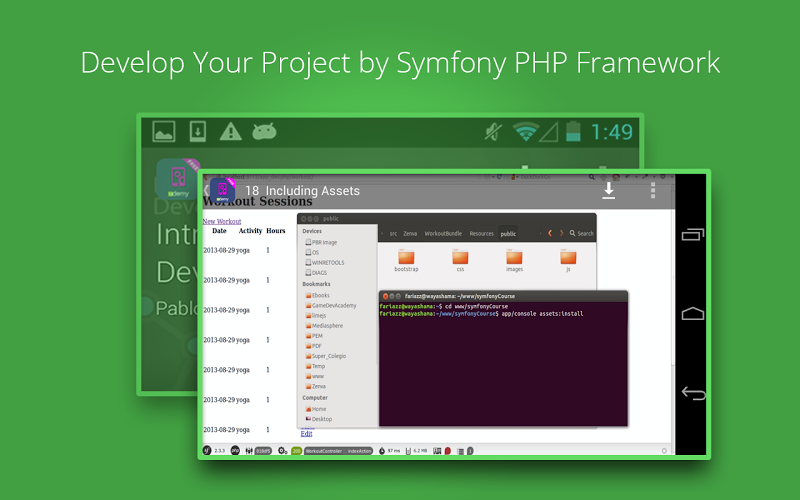
Task: Open PDF bookmark
Action: click(314, 346)
